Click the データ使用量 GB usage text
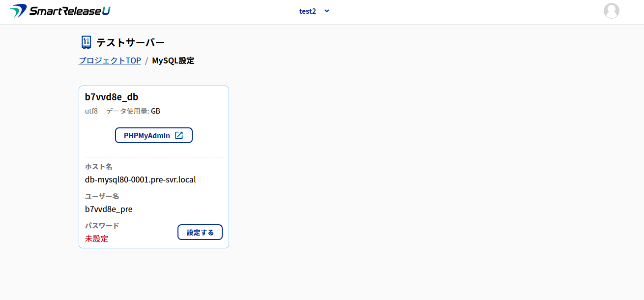The width and height of the screenshot is (644, 300). tap(133, 111)
